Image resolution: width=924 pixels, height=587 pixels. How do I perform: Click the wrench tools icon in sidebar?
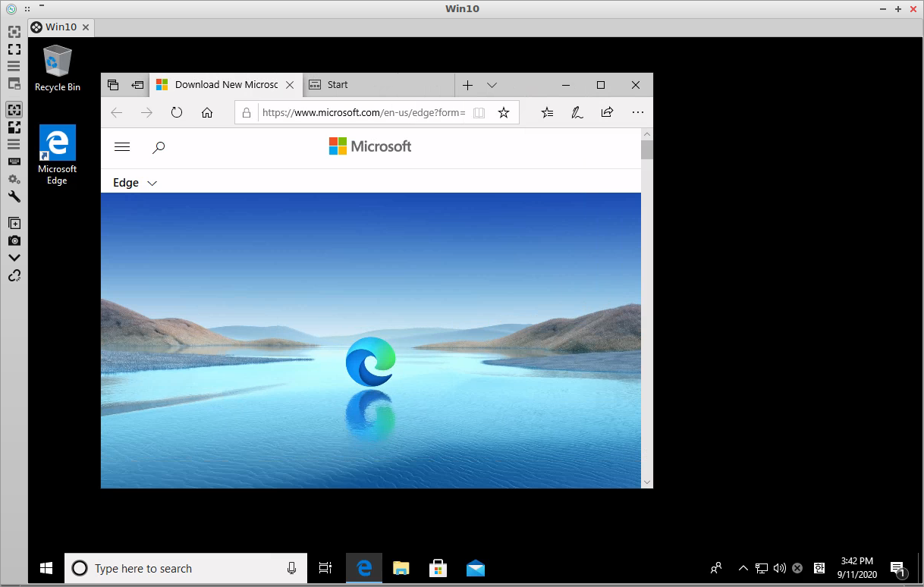pyautogui.click(x=14, y=197)
